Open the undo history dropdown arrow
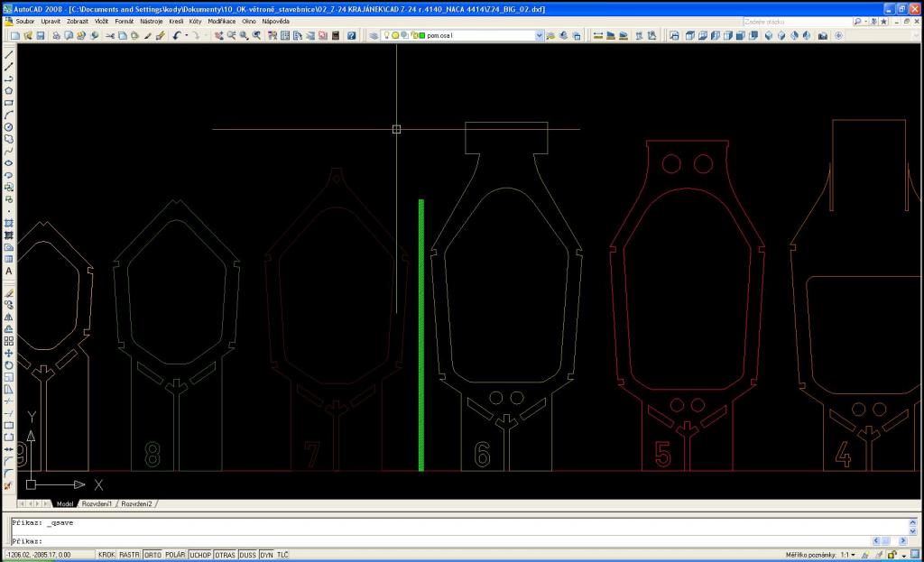 (x=186, y=35)
